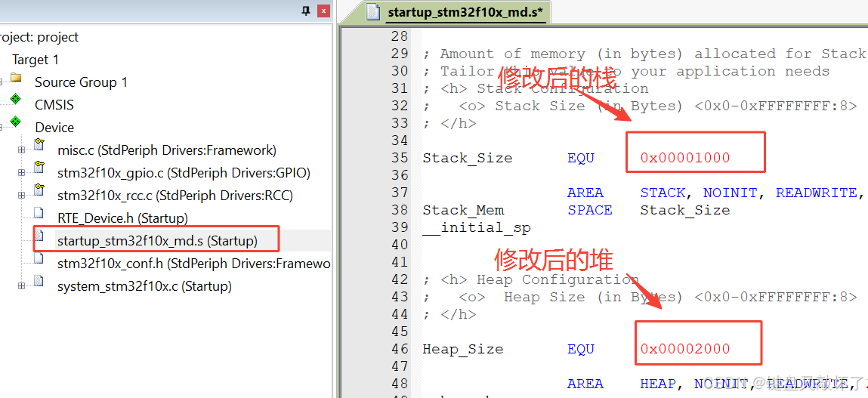Click STACK keyword on line 37

tap(663, 193)
